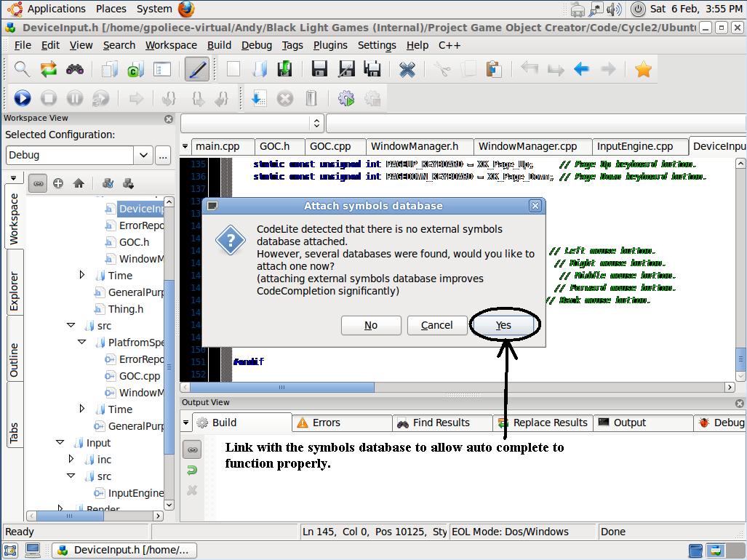Select the Explorer side tab
Image resolution: width=747 pixels, height=560 pixels.
14,291
